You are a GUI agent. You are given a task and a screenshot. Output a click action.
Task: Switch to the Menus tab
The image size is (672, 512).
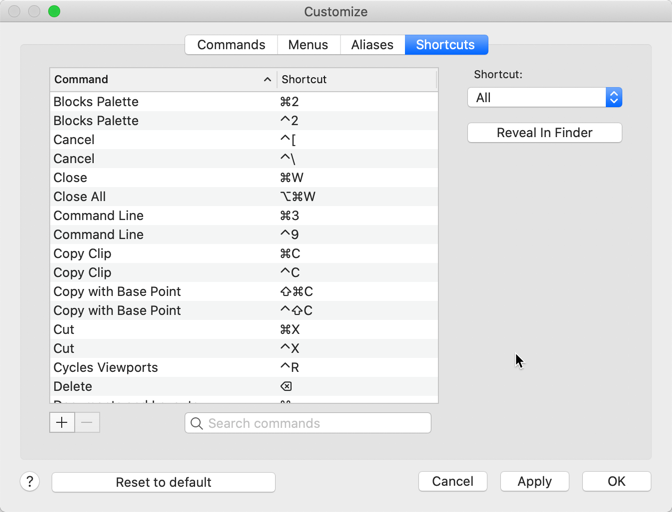point(308,45)
